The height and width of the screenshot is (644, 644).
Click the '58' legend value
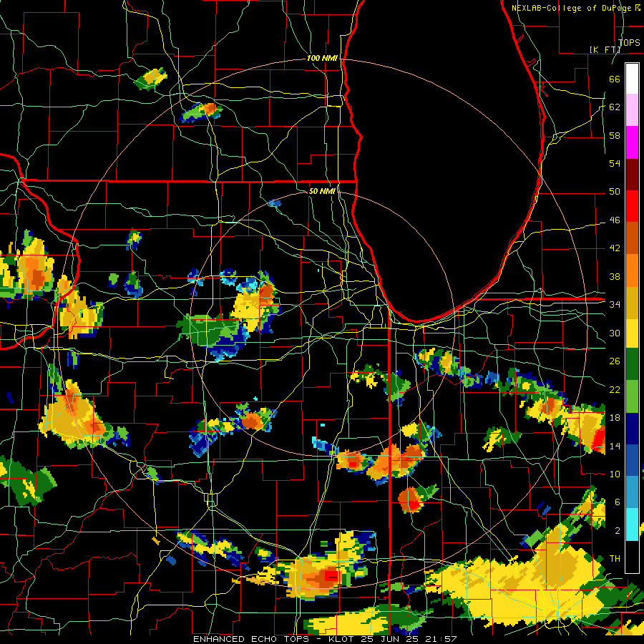(615, 135)
